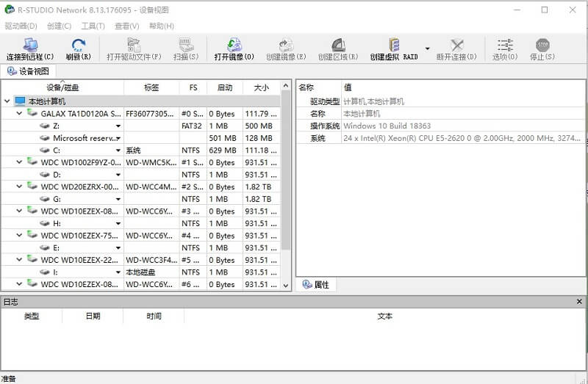The image size is (588, 384).
Task: Click the 629 MB cell in C: row
Action: (225, 151)
